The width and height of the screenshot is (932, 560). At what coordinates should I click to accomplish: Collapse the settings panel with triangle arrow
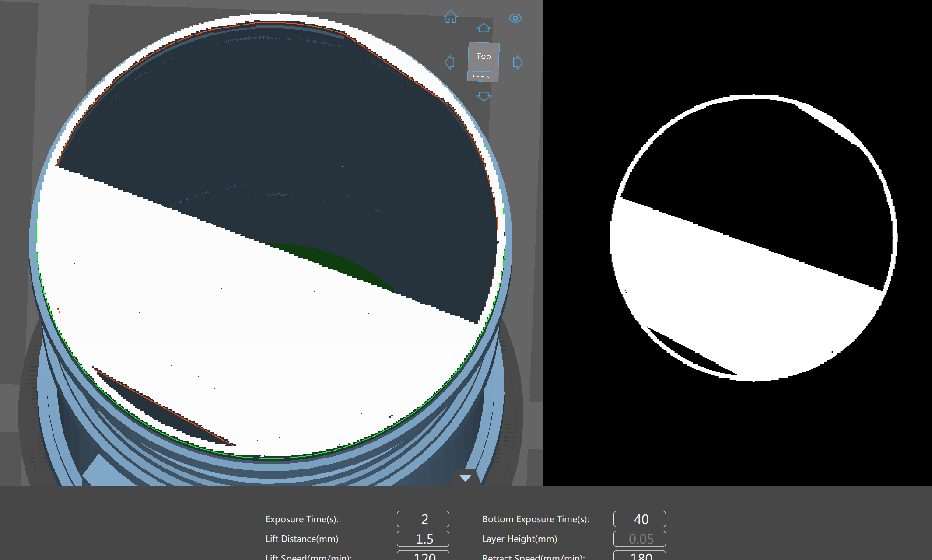(466, 478)
